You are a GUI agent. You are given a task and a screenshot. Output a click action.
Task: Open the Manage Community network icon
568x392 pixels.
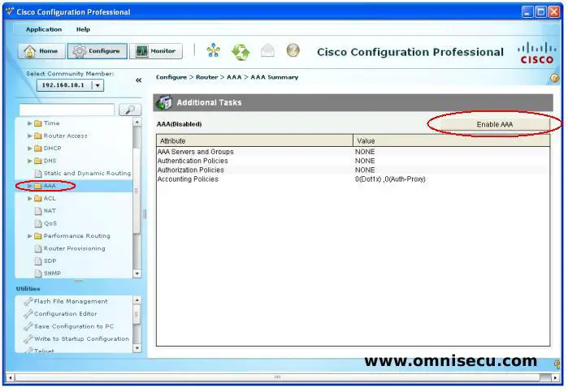(214, 50)
